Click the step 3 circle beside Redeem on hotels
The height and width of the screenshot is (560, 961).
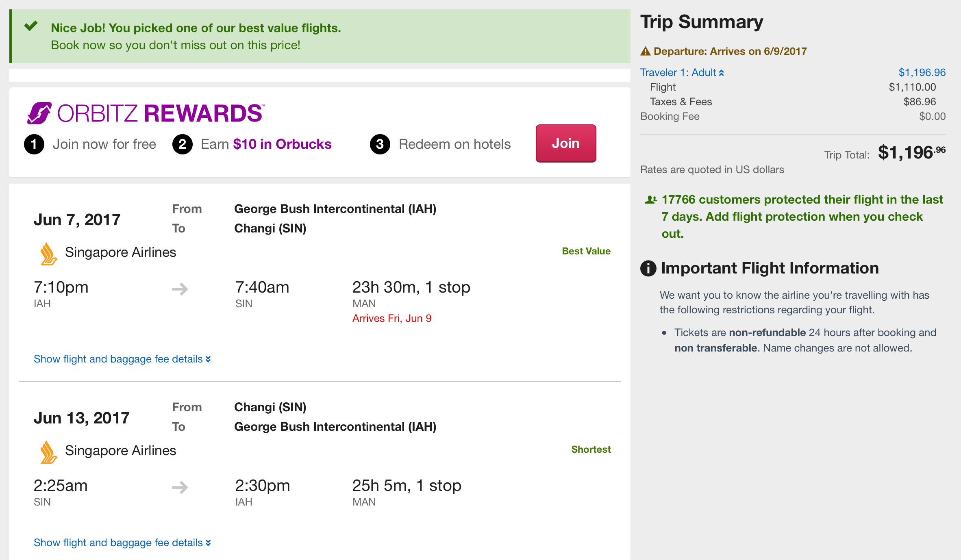pyautogui.click(x=380, y=144)
